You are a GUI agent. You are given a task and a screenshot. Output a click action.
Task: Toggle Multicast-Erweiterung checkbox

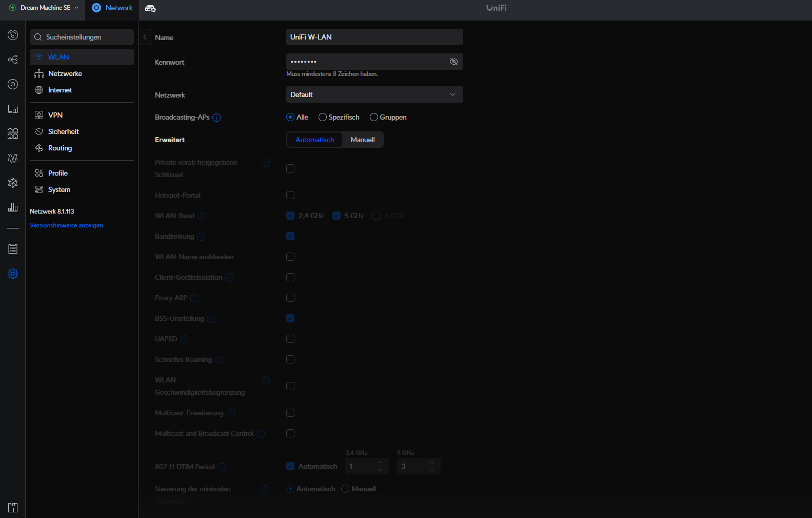tap(290, 413)
